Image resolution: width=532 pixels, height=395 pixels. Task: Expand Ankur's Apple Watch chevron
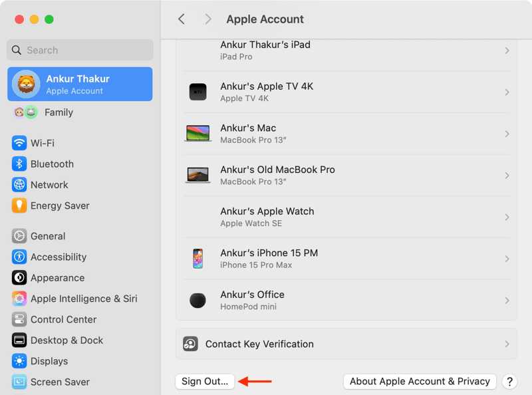[x=507, y=217]
